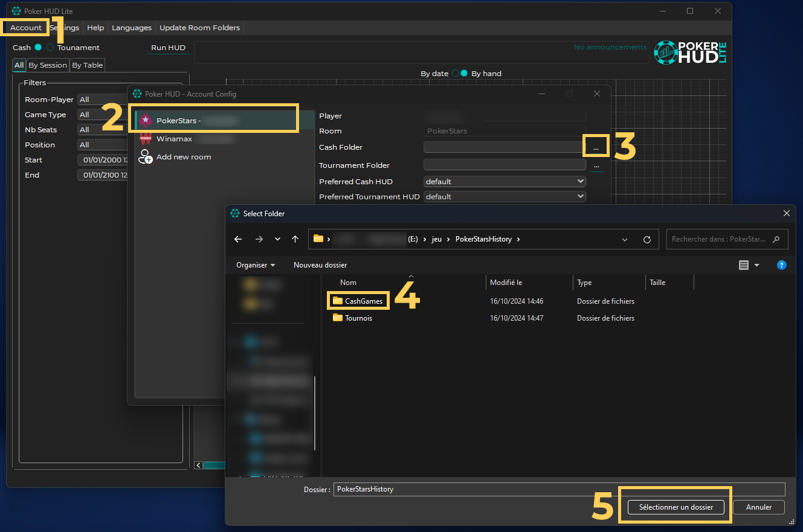The width and height of the screenshot is (803, 532).
Task: Click the Tournois folder icon
Action: 338,318
